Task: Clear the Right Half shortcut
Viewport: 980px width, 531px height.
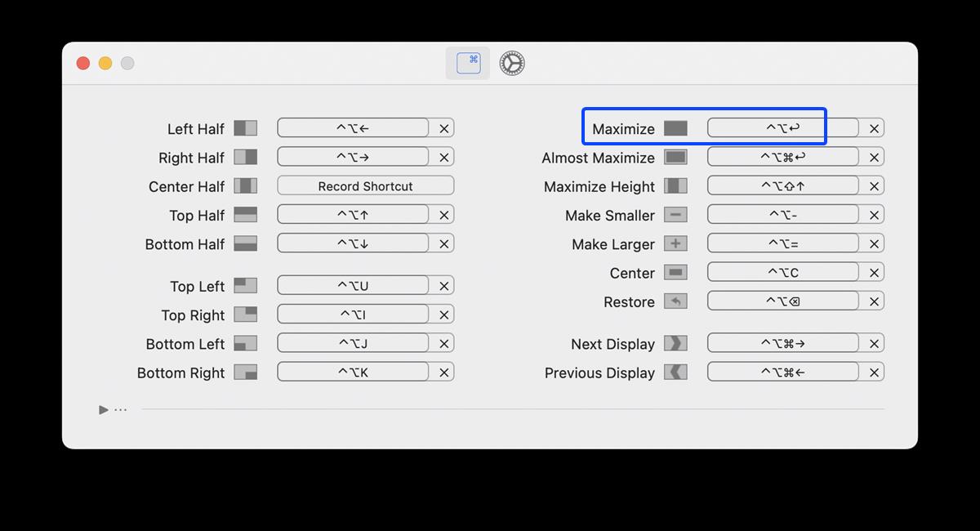Action: coord(444,157)
